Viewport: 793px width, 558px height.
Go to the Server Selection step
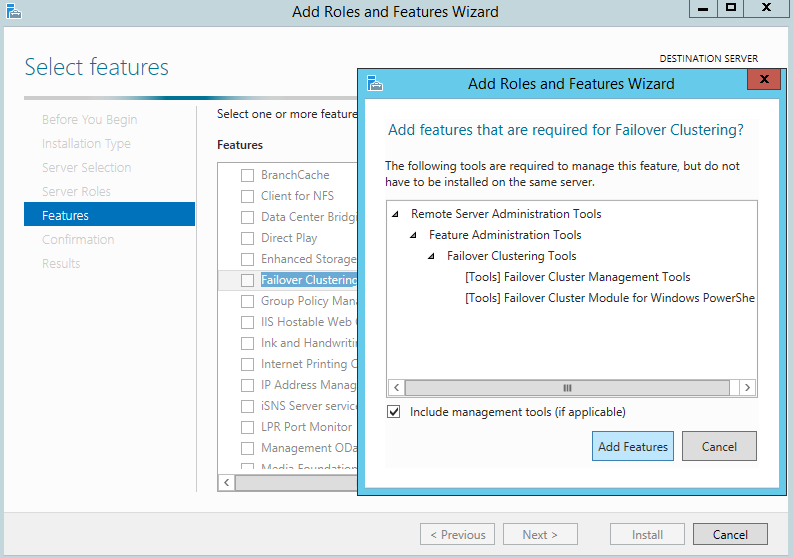coord(86,167)
